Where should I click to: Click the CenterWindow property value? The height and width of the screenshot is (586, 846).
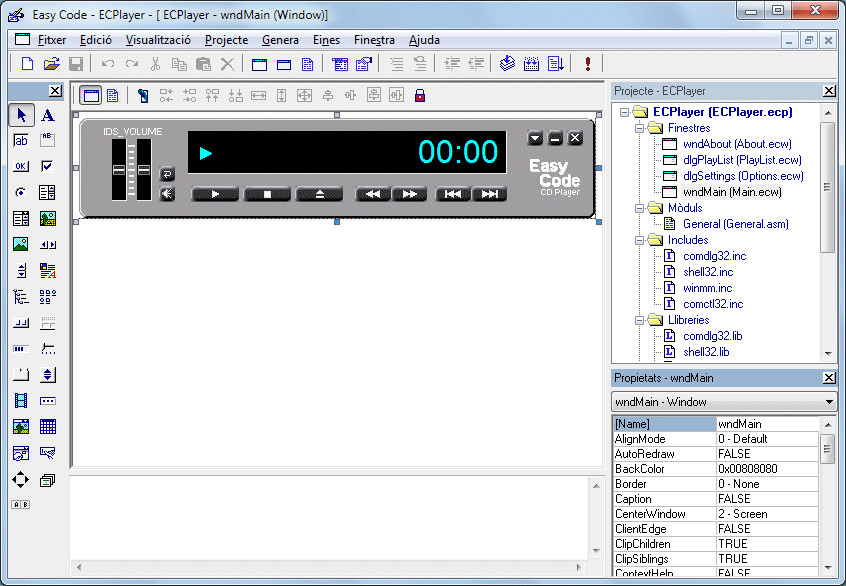click(x=767, y=514)
